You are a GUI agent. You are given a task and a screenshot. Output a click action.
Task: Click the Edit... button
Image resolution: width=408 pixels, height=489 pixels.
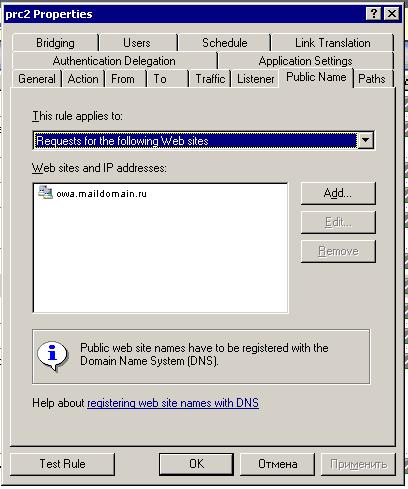[x=338, y=222]
